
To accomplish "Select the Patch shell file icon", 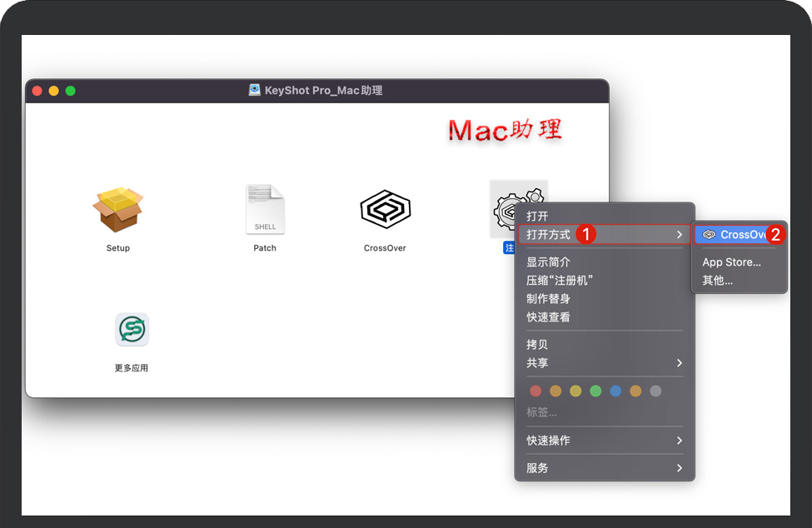I will [265, 209].
